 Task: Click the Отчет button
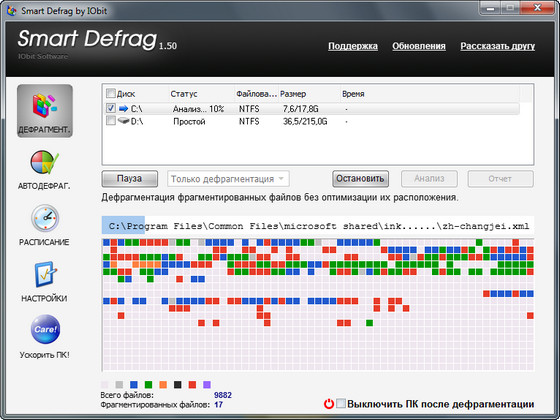(500, 179)
